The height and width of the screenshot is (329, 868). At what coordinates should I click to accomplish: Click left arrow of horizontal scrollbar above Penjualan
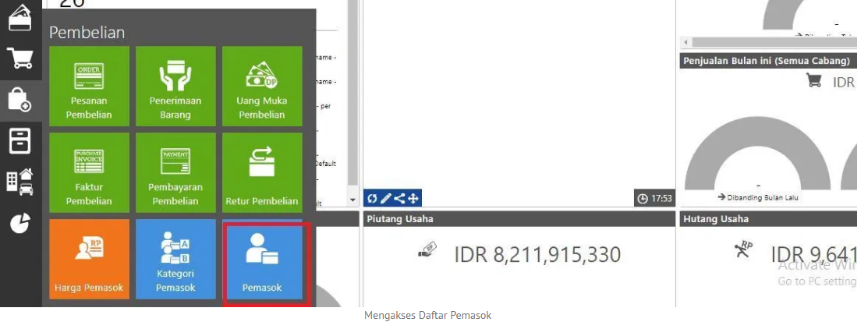(686, 42)
